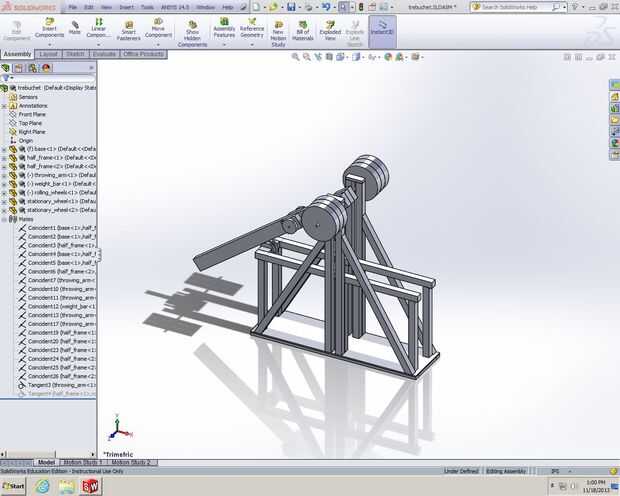This screenshot has width=620, height=496.
Task: Open the Motion Study 1 tab
Action: click(83, 462)
